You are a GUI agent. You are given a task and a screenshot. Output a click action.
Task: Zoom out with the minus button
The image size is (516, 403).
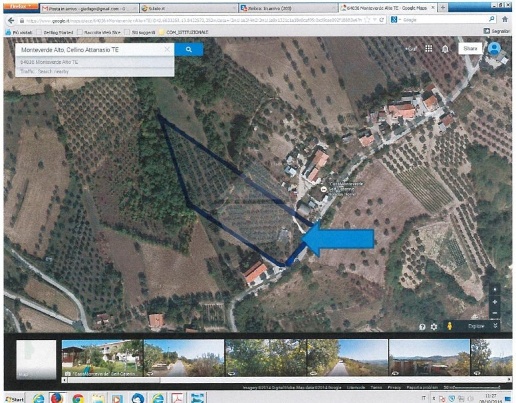coord(495,313)
